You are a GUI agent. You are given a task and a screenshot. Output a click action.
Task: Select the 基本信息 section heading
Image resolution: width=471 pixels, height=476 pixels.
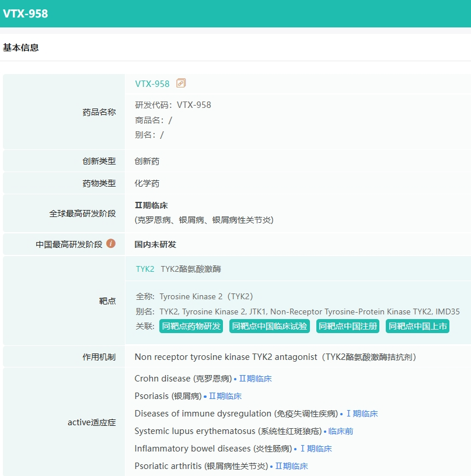[21, 48]
